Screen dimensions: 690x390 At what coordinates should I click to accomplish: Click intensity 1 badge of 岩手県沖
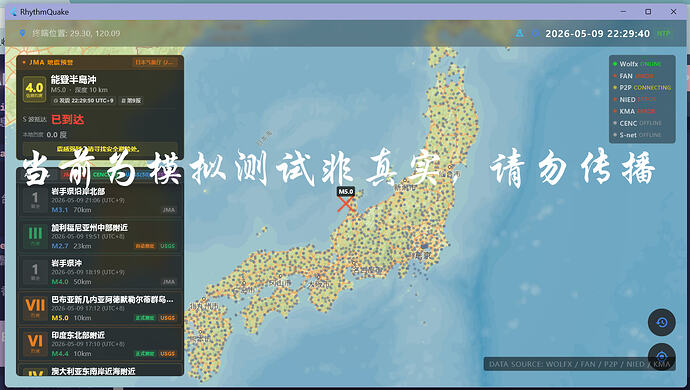(35, 272)
